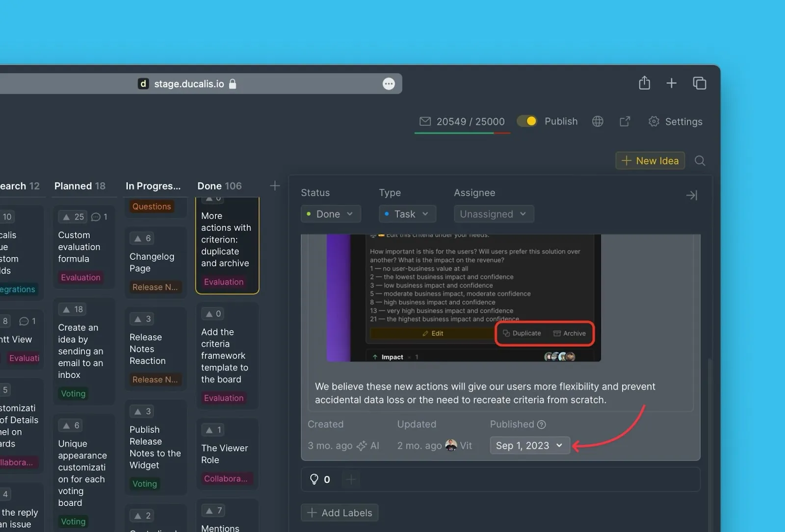Click the search magnifier icon
The height and width of the screenshot is (532, 785).
(700, 161)
